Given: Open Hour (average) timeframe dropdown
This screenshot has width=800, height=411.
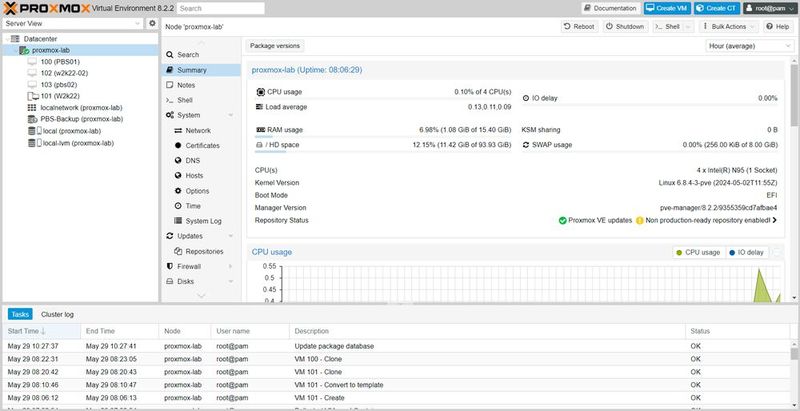Looking at the screenshot, I should coord(750,46).
